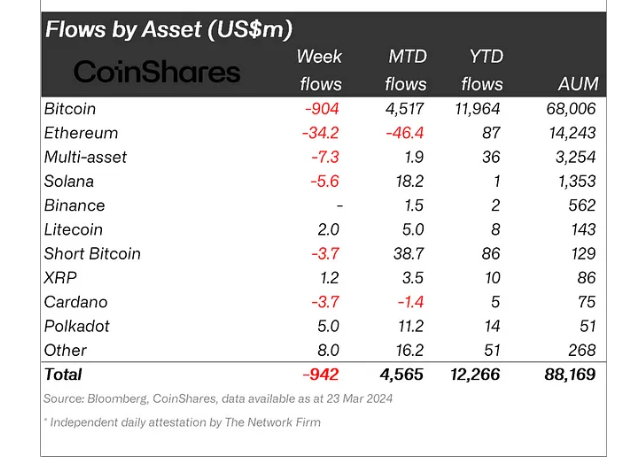Viewport: 633px width, 457px height.
Task: Select the MTD flows column header
Action: [406, 70]
